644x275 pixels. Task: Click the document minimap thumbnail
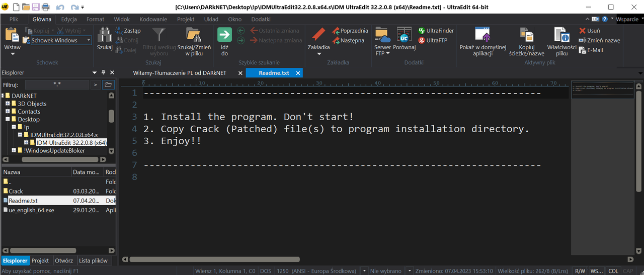[602, 89]
